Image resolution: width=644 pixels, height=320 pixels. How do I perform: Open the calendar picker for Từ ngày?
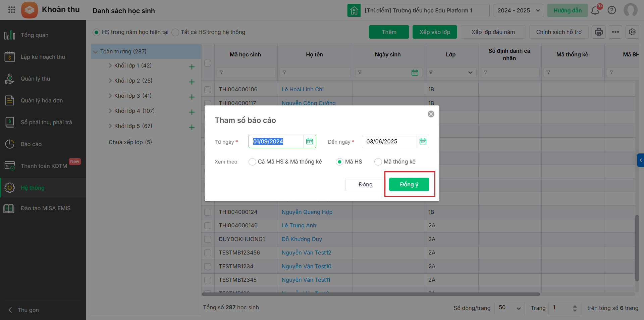(x=309, y=141)
